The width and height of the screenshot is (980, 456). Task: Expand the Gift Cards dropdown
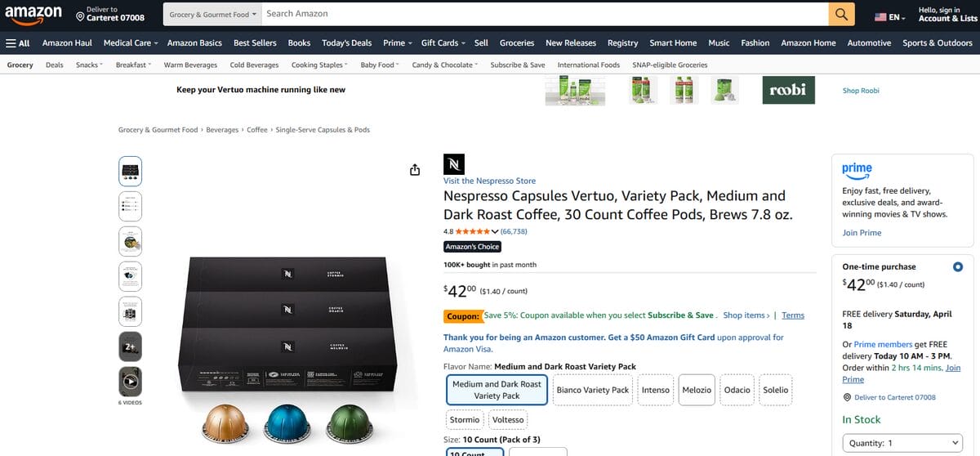coord(443,42)
